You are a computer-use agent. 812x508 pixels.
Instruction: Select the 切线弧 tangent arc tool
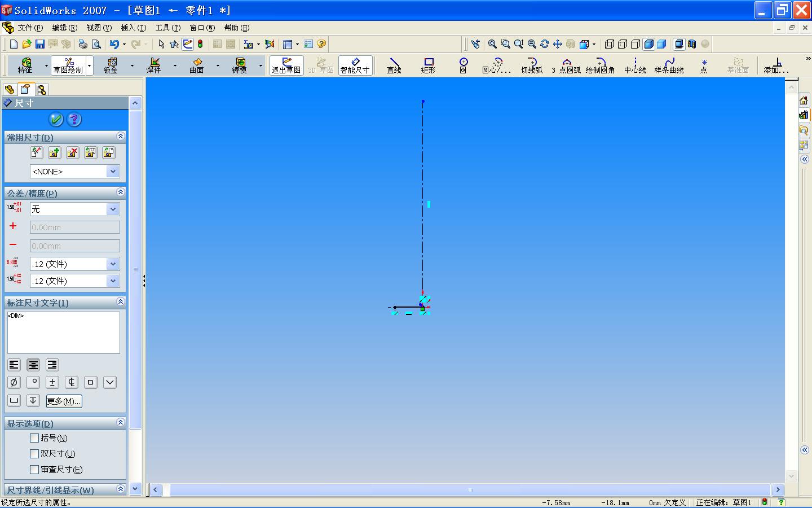click(x=532, y=65)
